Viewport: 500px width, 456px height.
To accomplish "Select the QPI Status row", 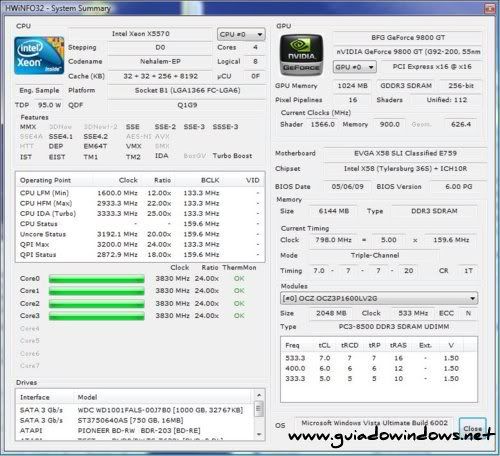I will [x=140, y=255].
